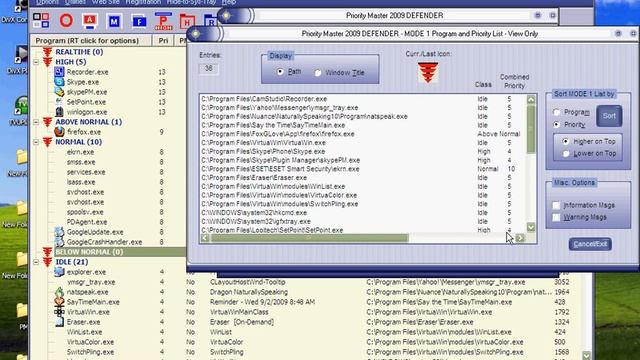Click the Cancel/Exit button
This screenshot has width=640, height=360.
pyautogui.click(x=590, y=244)
